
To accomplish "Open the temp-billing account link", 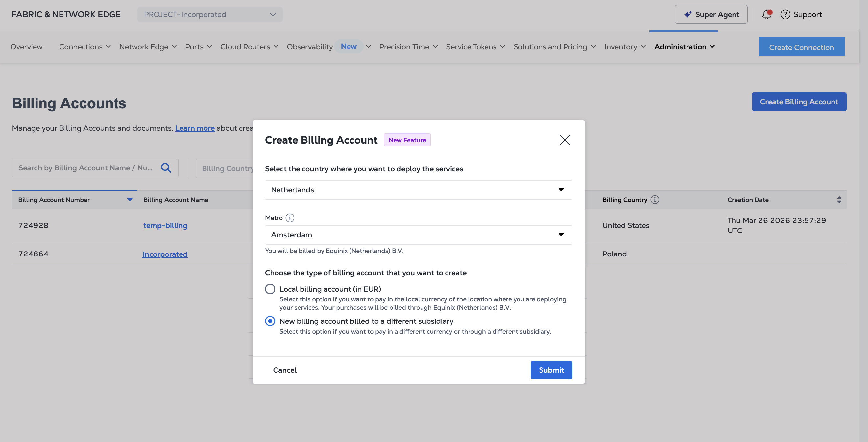I will pos(165,225).
